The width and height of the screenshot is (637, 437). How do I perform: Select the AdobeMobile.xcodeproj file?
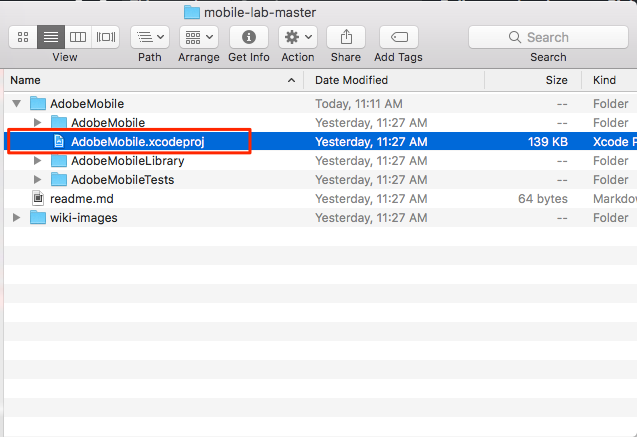321,141
